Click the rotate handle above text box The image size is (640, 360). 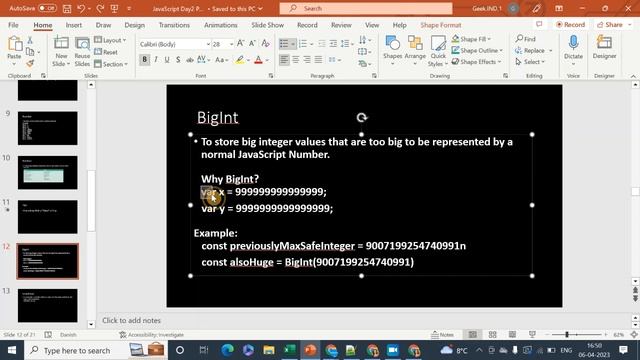[362, 118]
